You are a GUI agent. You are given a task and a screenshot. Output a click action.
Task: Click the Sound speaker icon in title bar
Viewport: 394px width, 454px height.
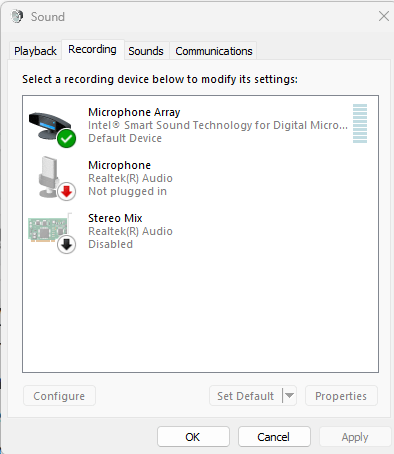click(x=17, y=16)
